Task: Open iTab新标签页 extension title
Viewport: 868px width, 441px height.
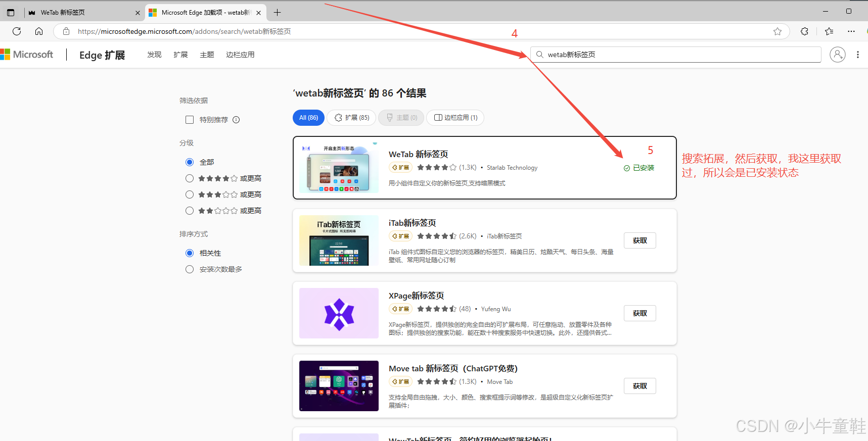Action: (412, 223)
